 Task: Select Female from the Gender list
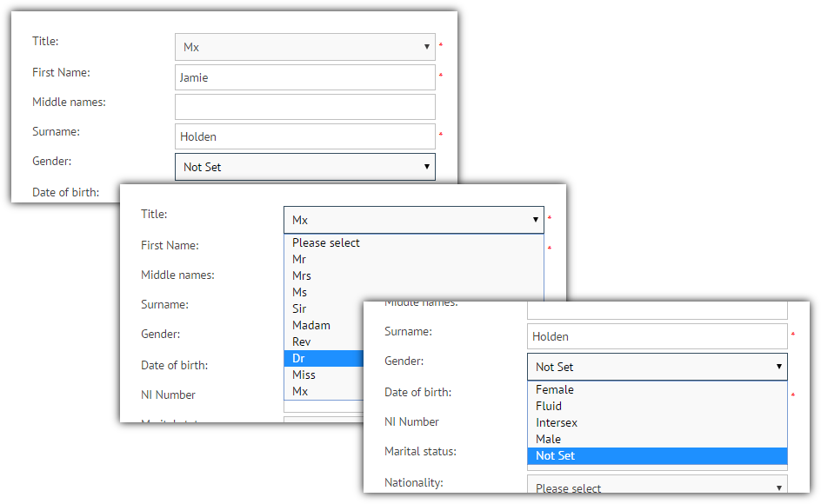click(657, 389)
